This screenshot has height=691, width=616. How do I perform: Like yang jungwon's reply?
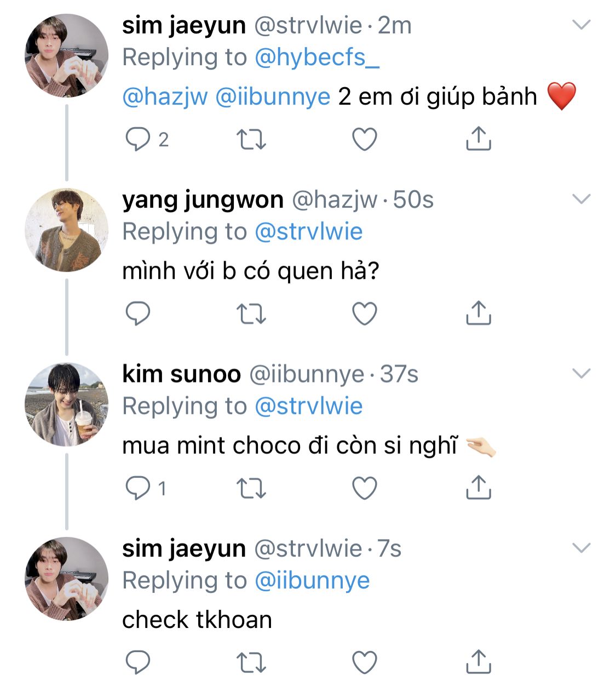click(x=364, y=314)
